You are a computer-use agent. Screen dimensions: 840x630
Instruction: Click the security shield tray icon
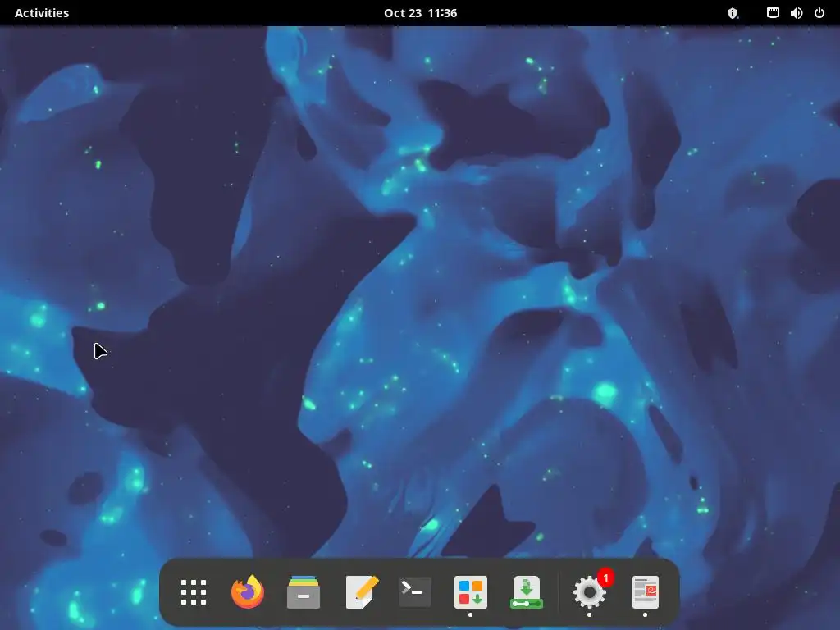pos(733,13)
